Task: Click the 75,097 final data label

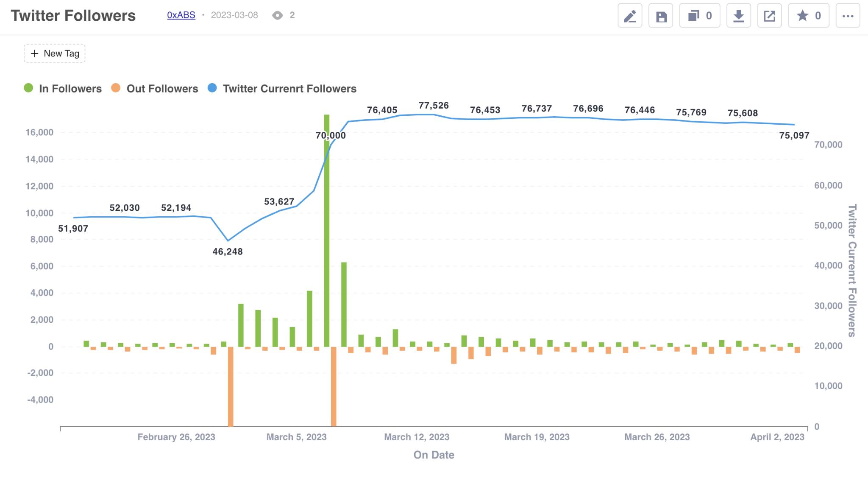Action: [794, 136]
